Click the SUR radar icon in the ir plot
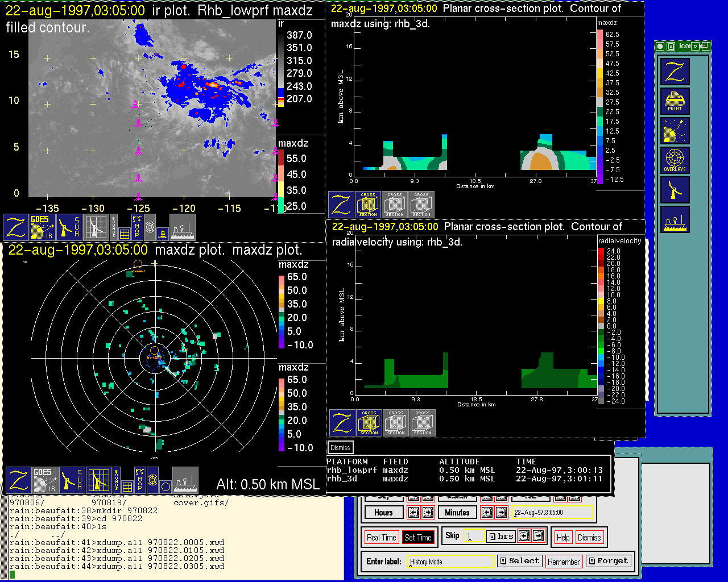The image size is (728, 582). [x=69, y=227]
